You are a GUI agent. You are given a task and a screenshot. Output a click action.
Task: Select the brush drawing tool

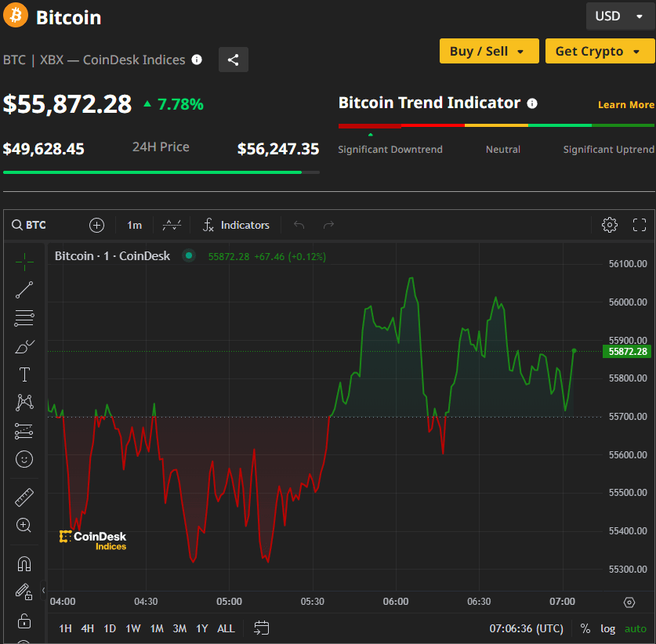24,346
